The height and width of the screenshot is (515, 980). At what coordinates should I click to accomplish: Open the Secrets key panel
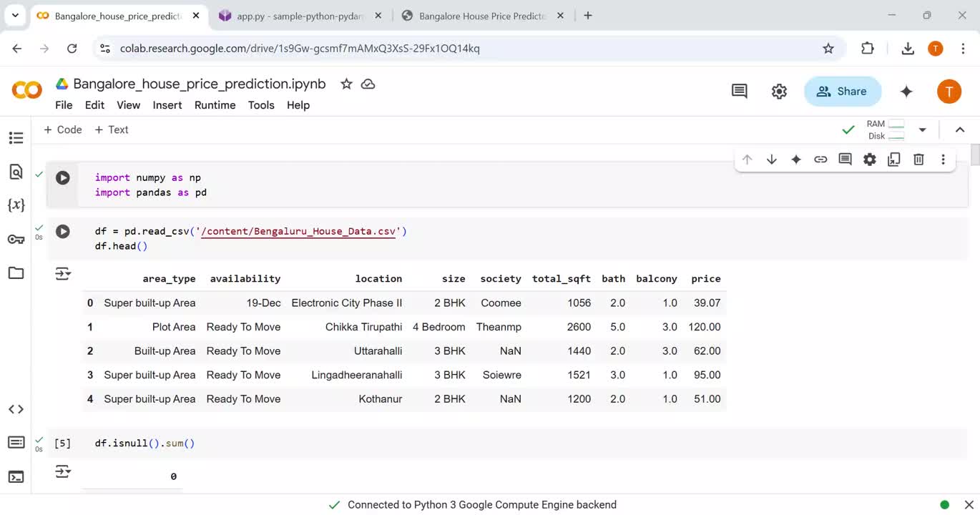[x=16, y=239]
